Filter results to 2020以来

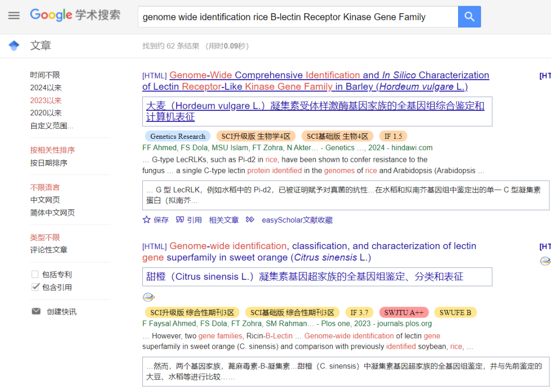pyautogui.click(x=46, y=113)
